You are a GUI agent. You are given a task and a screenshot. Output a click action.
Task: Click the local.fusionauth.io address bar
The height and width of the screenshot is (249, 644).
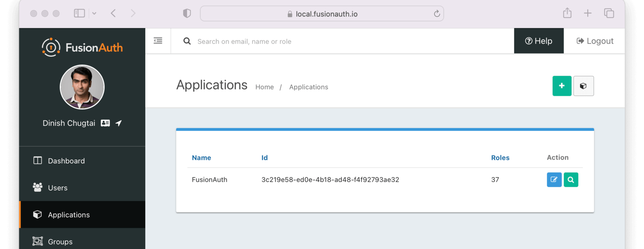point(322,14)
